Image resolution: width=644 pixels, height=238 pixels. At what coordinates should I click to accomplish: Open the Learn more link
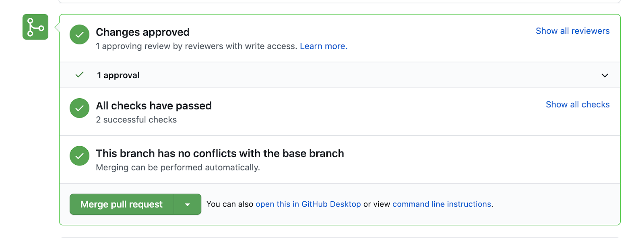(324, 46)
